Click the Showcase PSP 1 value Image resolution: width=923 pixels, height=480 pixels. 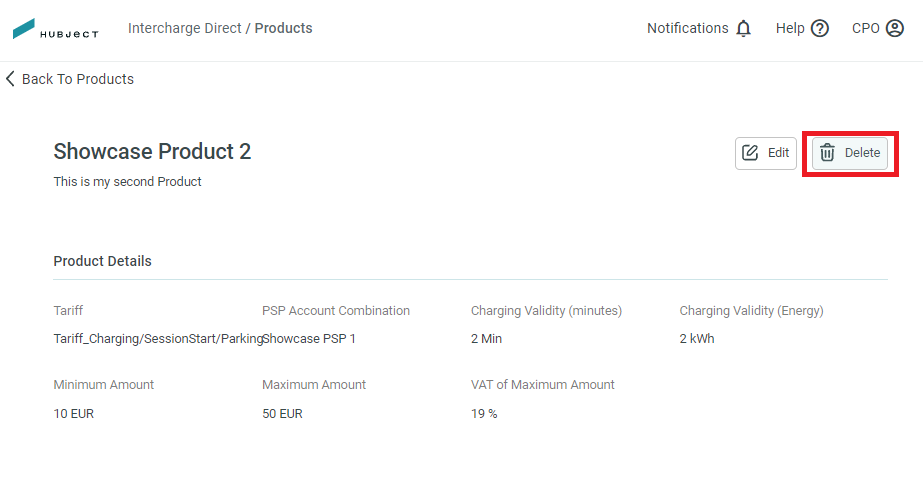click(x=309, y=339)
